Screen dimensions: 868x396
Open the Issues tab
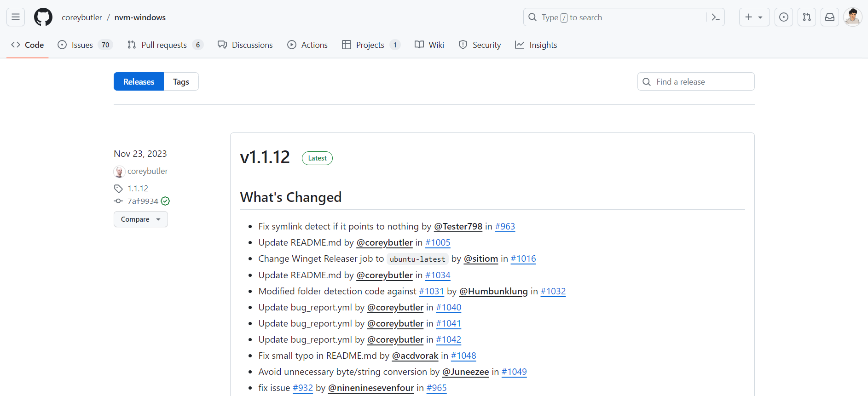[x=85, y=45]
